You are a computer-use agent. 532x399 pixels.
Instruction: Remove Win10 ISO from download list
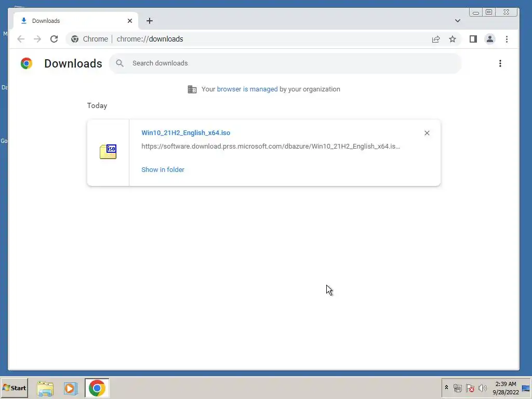coord(427,133)
